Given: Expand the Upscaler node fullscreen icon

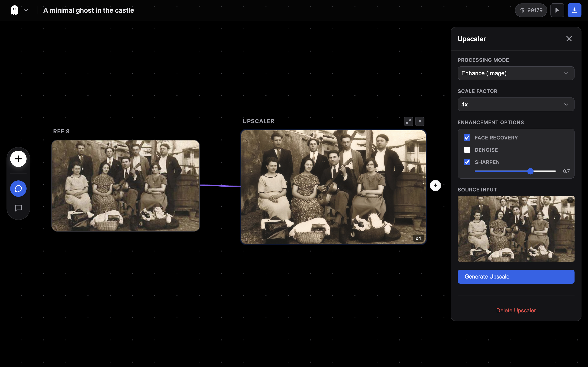Looking at the screenshot, I should (x=409, y=121).
